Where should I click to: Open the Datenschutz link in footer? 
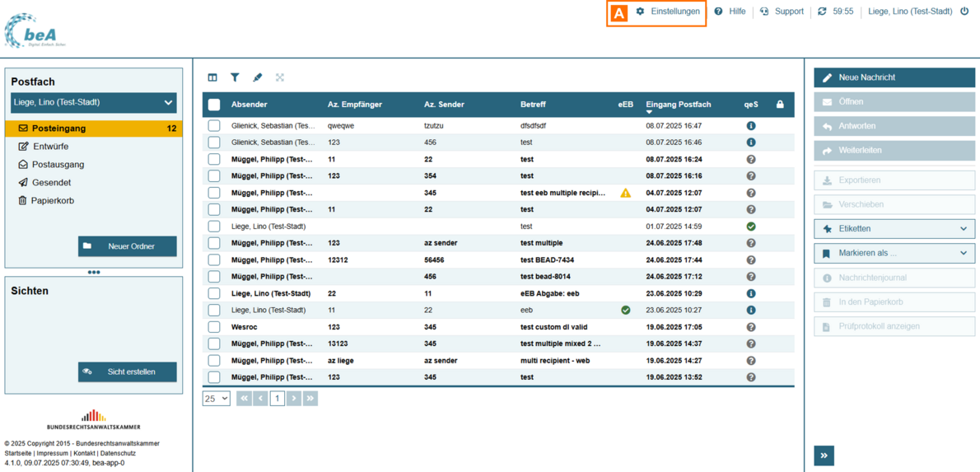click(118, 454)
